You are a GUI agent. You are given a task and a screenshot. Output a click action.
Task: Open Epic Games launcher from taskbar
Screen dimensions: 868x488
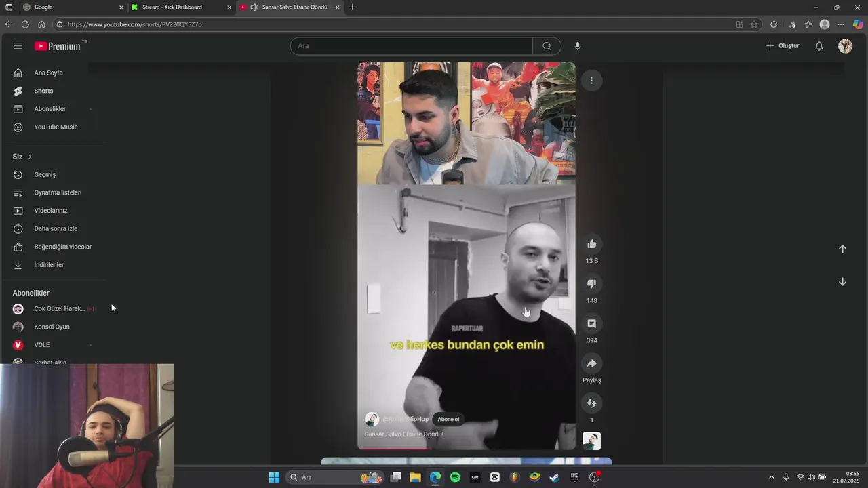coord(574,477)
